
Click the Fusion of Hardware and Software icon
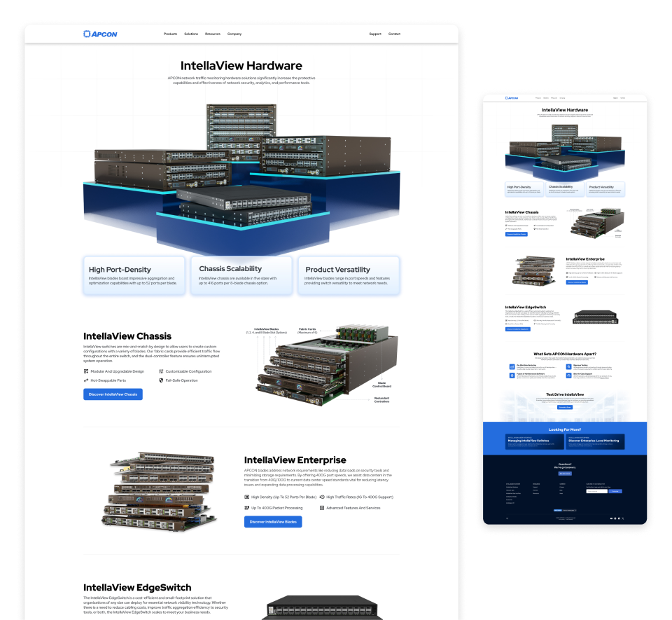pos(512,376)
